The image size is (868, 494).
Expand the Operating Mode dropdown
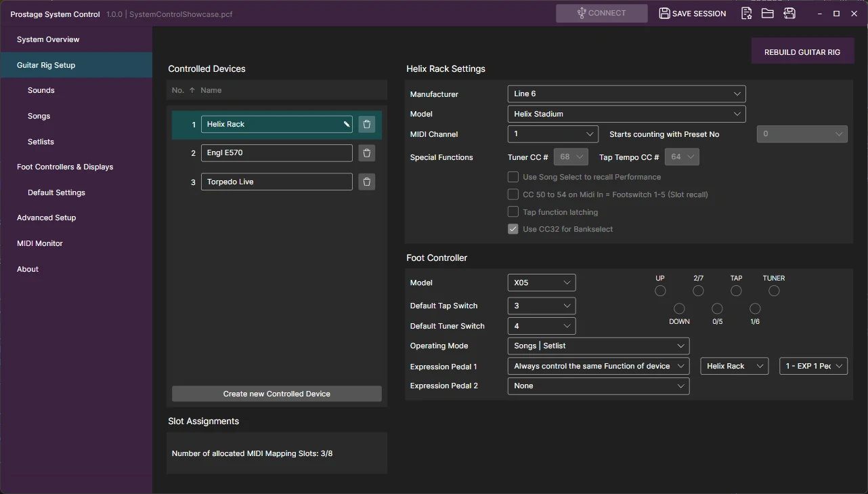pyautogui.click(x=599, y=346)
